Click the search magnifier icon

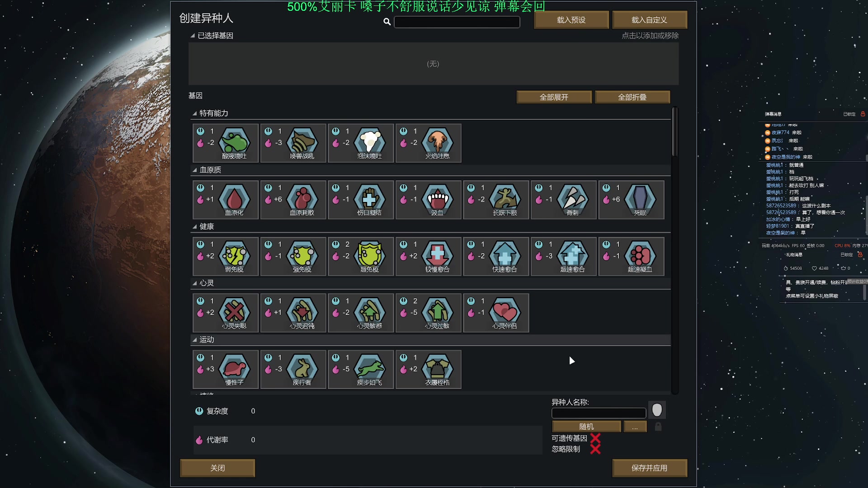(387, 22)
